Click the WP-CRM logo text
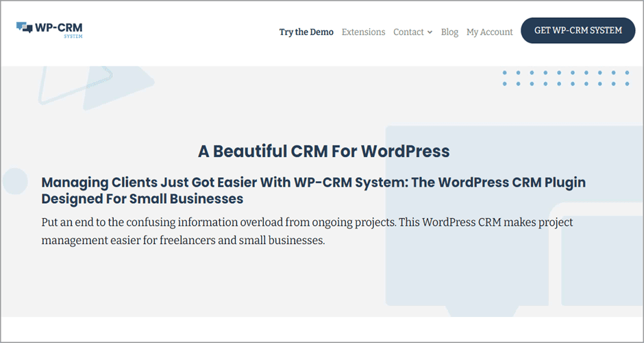This screenshot has height=343, width=644. pos(58,27)
